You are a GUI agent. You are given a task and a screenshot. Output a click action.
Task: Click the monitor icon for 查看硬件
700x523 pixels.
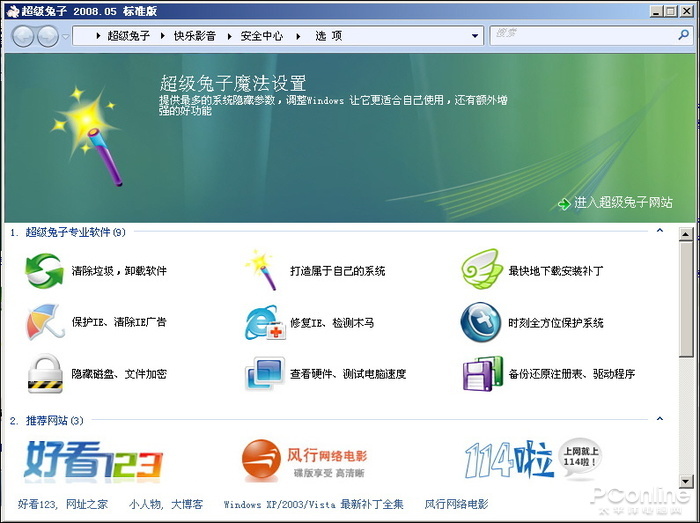pos(264,374)
